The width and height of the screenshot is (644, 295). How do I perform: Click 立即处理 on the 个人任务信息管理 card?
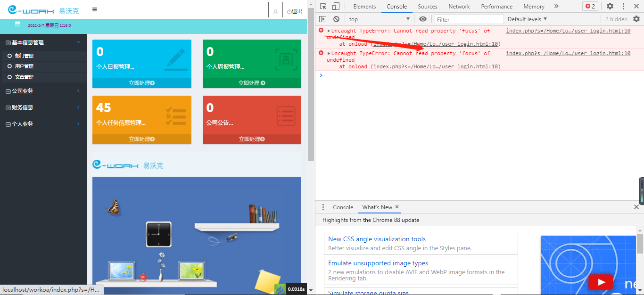[x=142, y=139]
